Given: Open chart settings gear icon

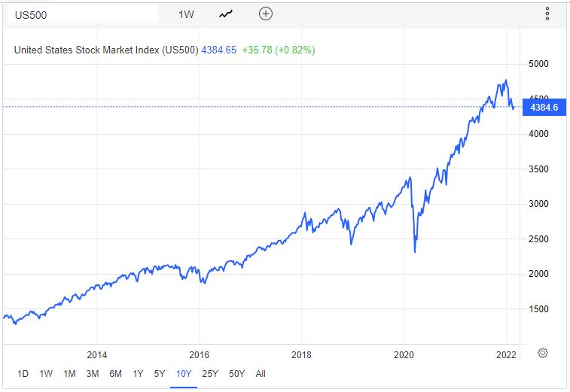Looking at the screenshot, I should pos(543,353).
